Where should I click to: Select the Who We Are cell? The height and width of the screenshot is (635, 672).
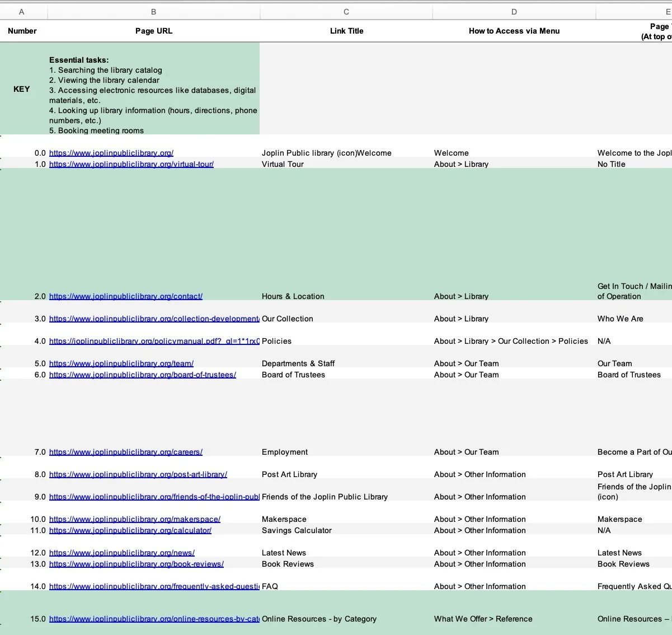click(x=634, y=312)
